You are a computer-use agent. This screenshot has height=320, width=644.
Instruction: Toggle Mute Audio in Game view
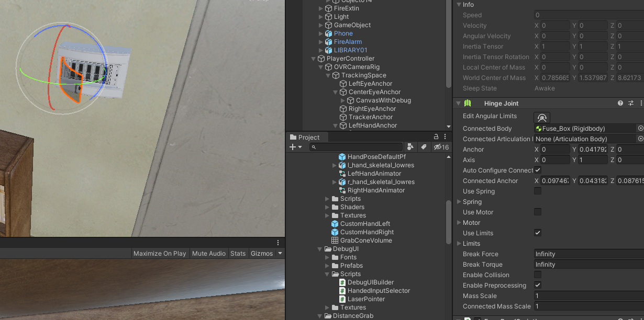pyautogui.click(x=209, y=254)
